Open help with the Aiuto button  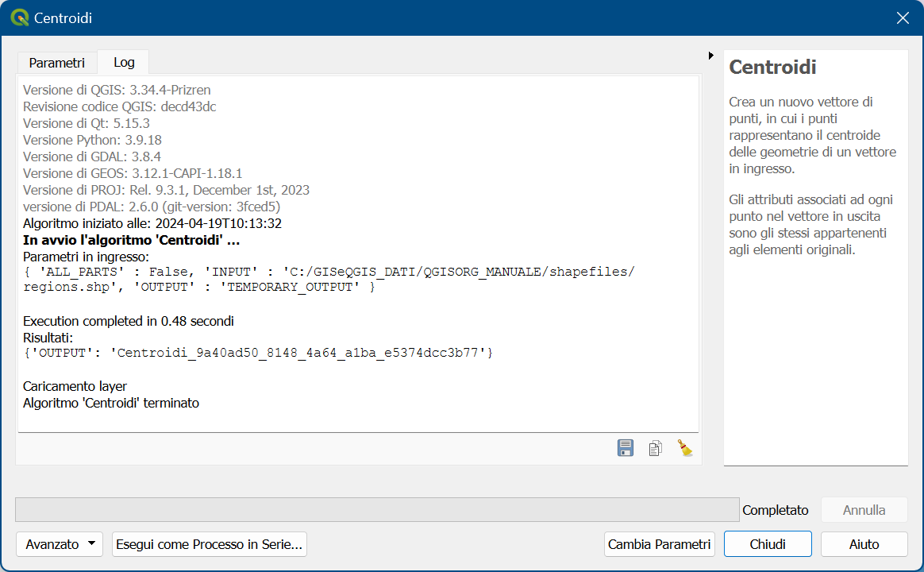(864, 544)
